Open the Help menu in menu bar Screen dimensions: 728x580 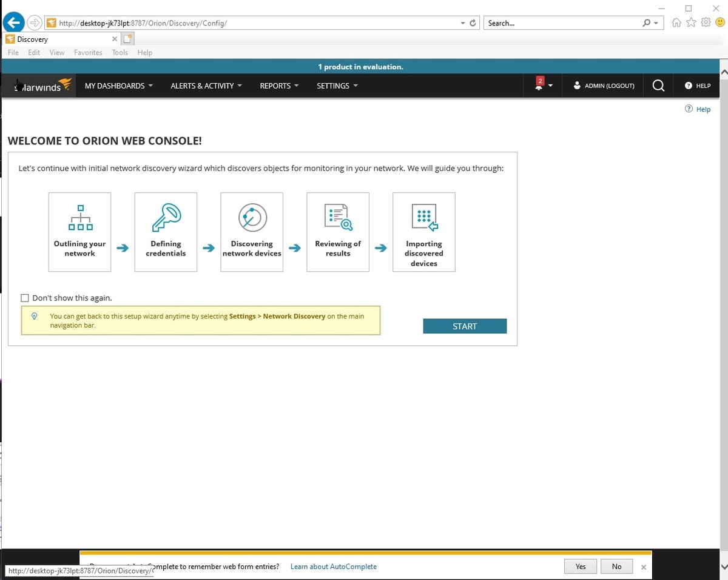coord(145,53)
